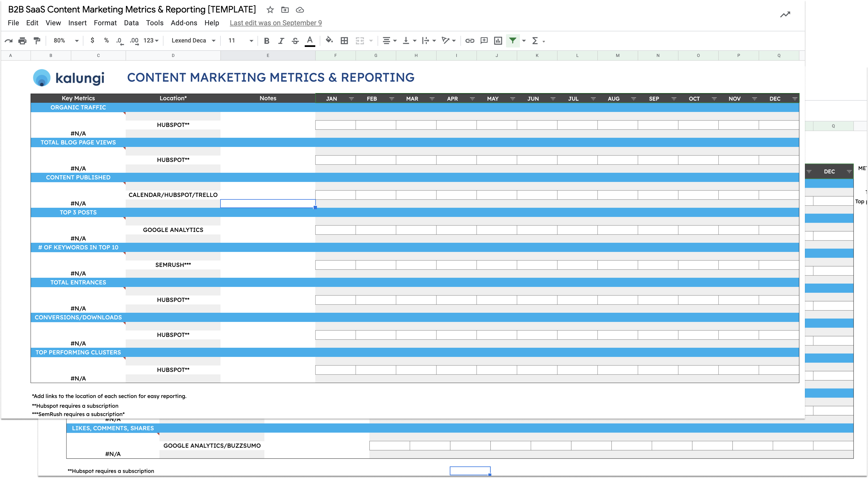Select column E header
Screen dimensions: 868x478
[268, 56]
